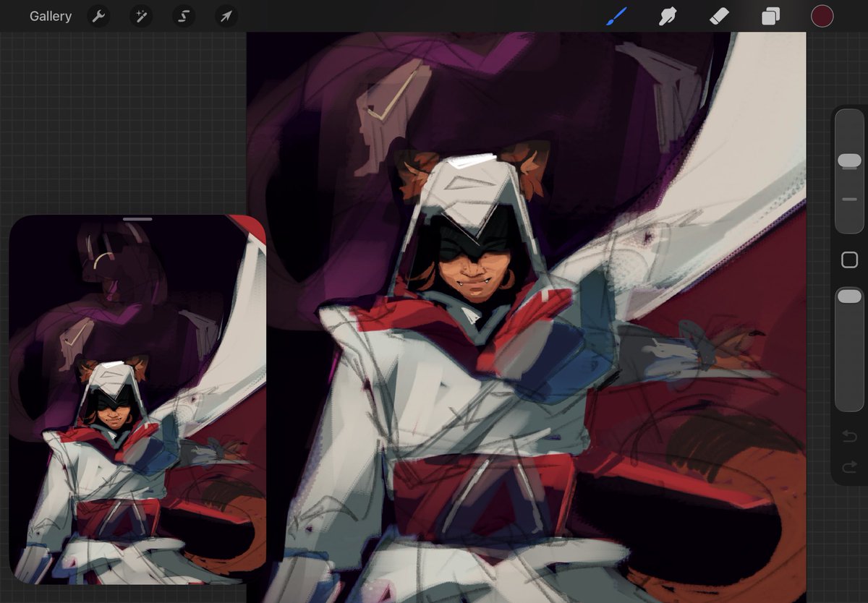This screenshot has width=868, height=603.
Task: Select the Smudge finger tool
Action: 668,16
